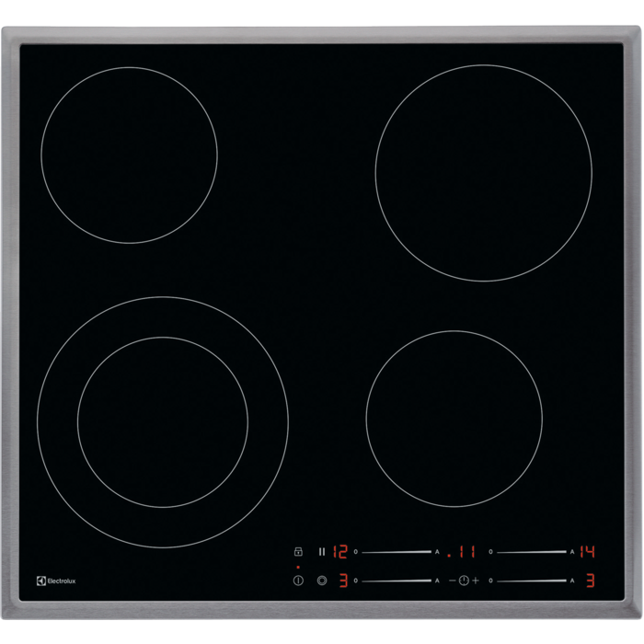Screen dimensions: 644x644
Task: Adjust the bottom-right heat slider bar
Action: [x=531, y=581]
